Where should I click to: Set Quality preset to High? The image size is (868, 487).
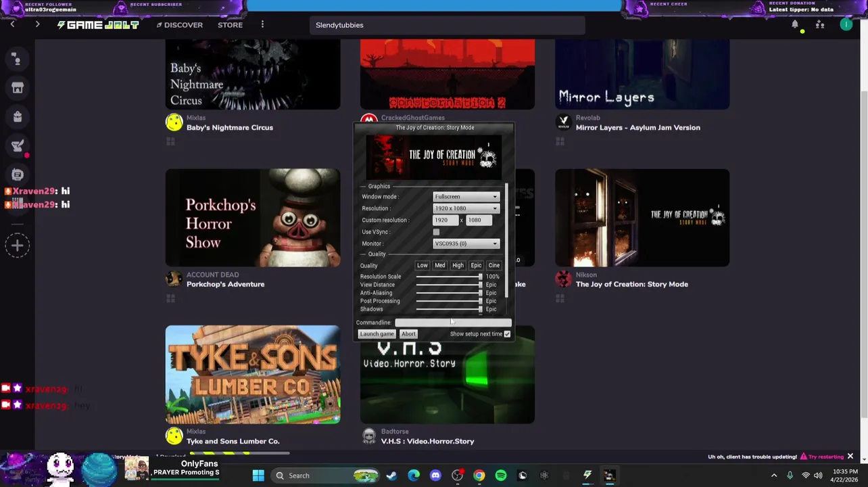458,266
